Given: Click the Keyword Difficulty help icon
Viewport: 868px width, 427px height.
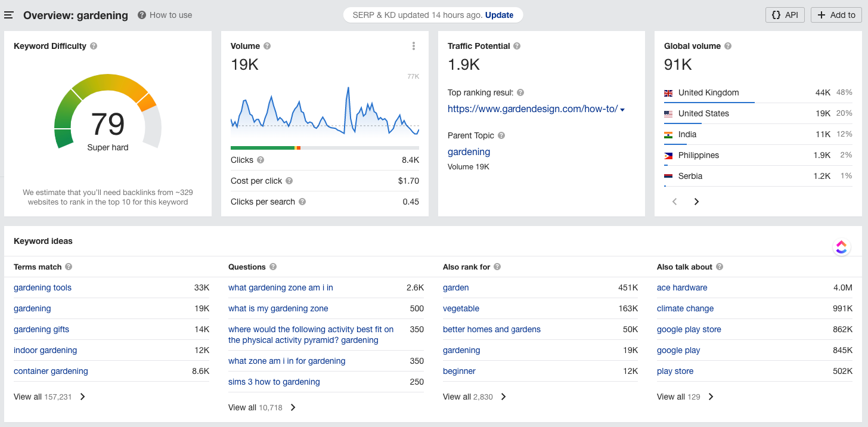Looking at the screenshot, I should (94, 46).
